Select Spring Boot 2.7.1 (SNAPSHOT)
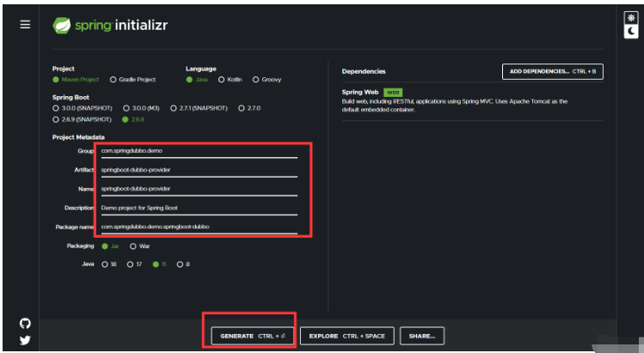The width and height of the screenshot is (644, 353). coord(199,108)
